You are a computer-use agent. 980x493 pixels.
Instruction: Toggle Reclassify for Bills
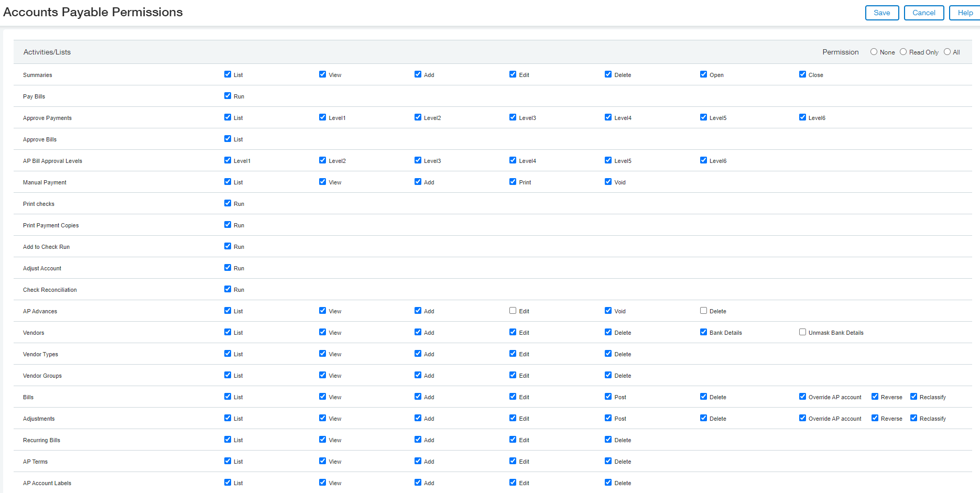click(x=913, y=397)
